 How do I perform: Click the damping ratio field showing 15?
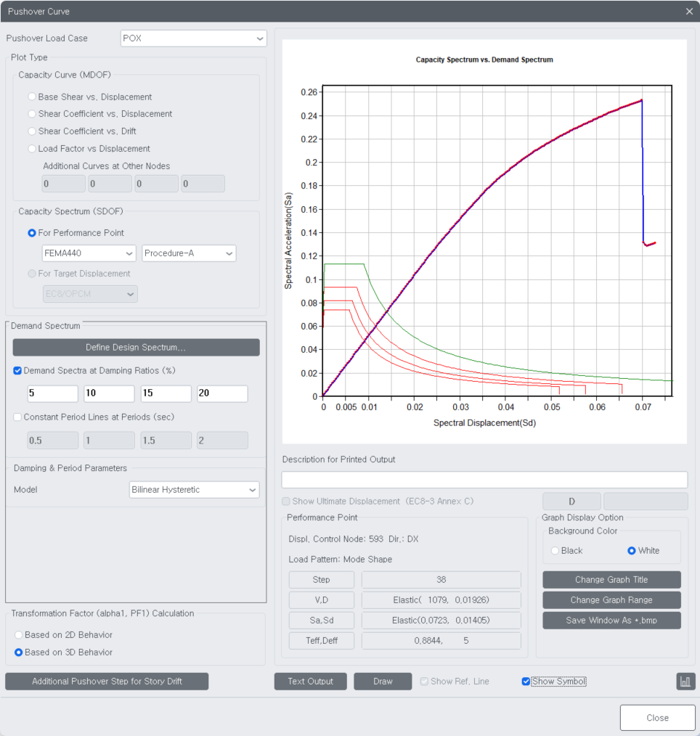pyautogui.click(x=166, y=393)
